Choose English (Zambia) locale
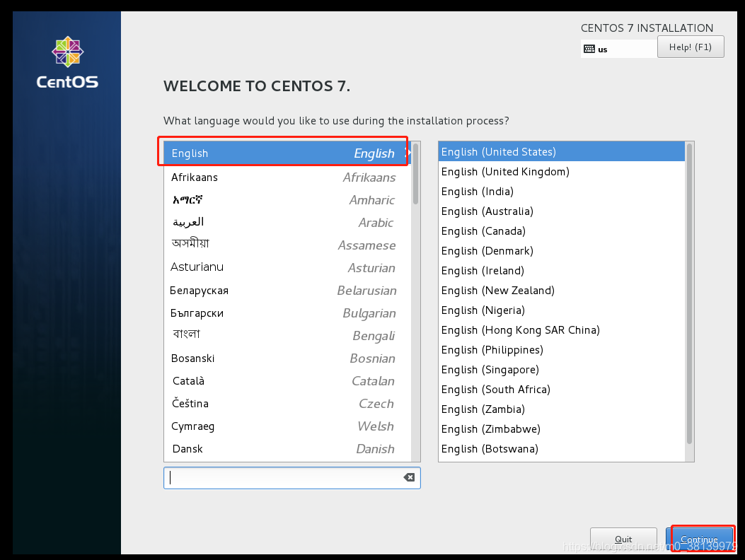Screen dimensions: 745x560 point(562,409)
